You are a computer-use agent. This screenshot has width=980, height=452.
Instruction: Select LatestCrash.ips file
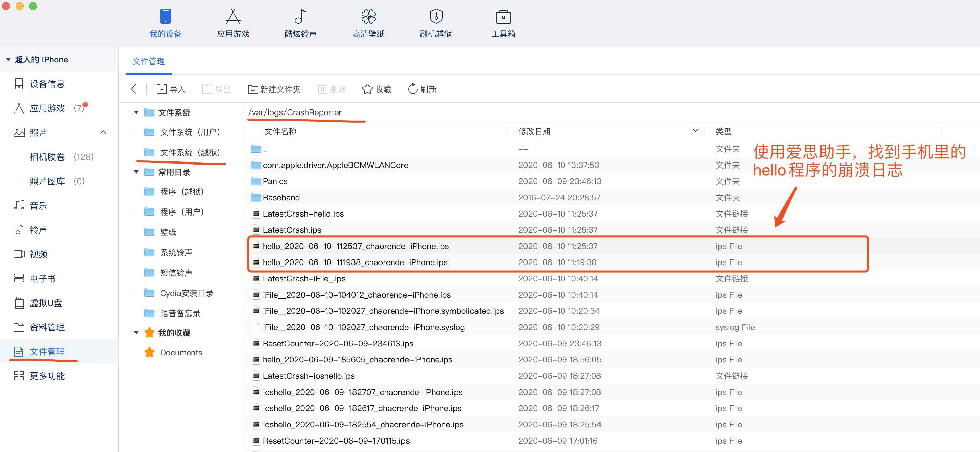pos(612,230)
